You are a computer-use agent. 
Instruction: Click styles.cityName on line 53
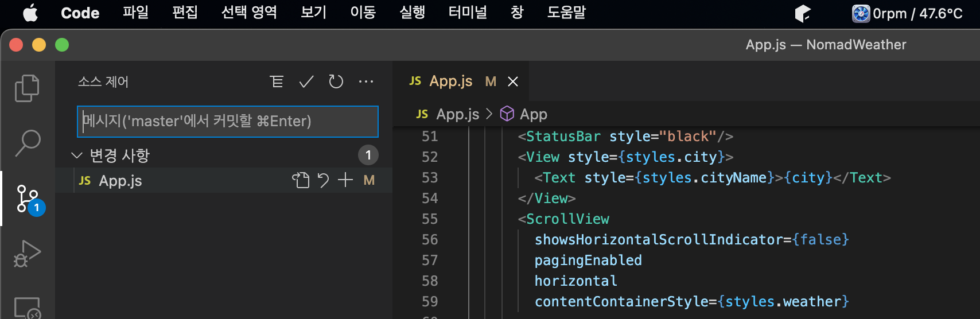pyautogui.click(x=704, y=177)
